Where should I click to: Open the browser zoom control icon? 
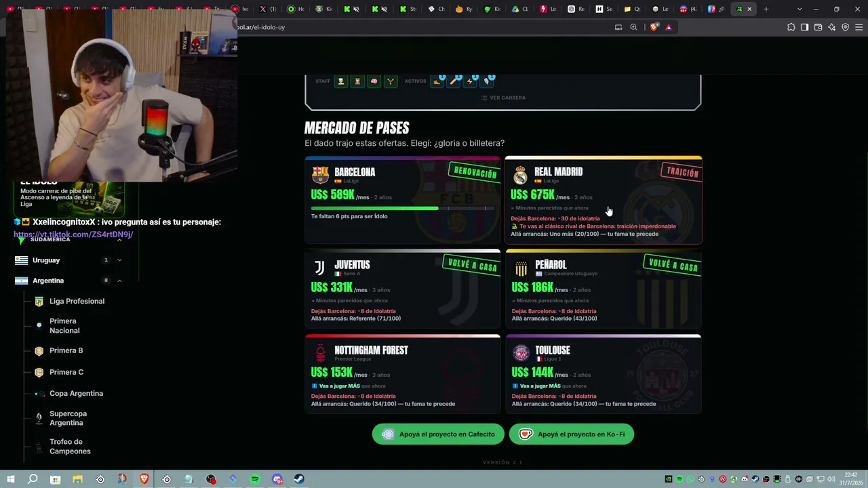point(633,27)
